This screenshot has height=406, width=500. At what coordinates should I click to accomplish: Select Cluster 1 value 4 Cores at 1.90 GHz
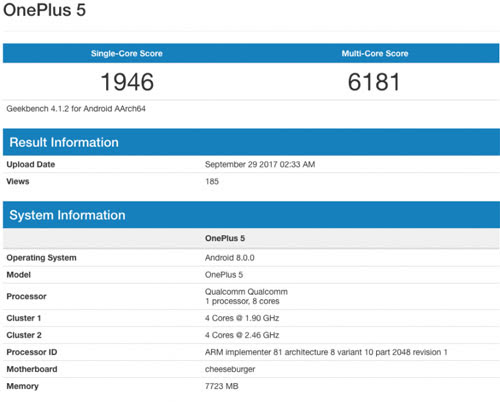(x=242, y=318)
